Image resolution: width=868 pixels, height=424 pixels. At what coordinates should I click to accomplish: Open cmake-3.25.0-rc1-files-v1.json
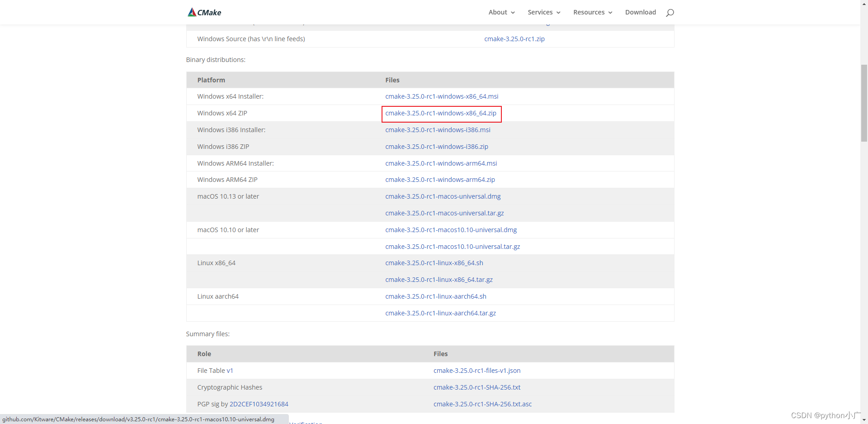tap(477, 371)
